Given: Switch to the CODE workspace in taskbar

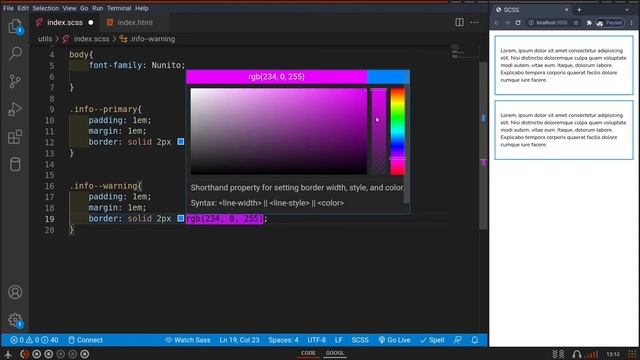Looking at the screenshot, I should click(308, 353).
